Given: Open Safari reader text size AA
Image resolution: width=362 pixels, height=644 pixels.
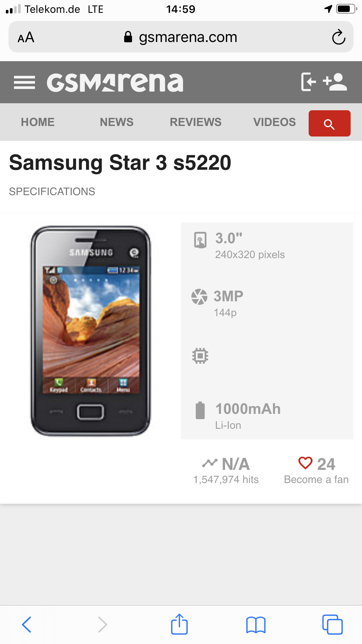Looking at the screenshot, I should pos(26,37).
